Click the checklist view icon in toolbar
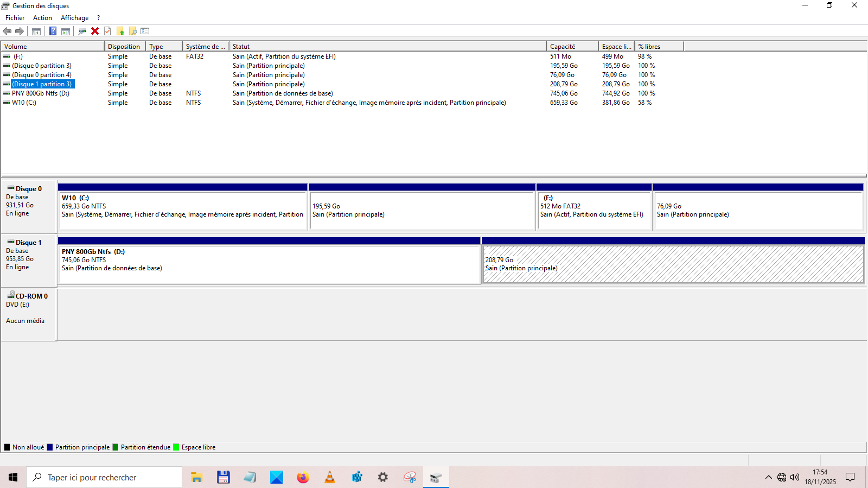Viewport: 868px width, 488px height. coord(145,31)
